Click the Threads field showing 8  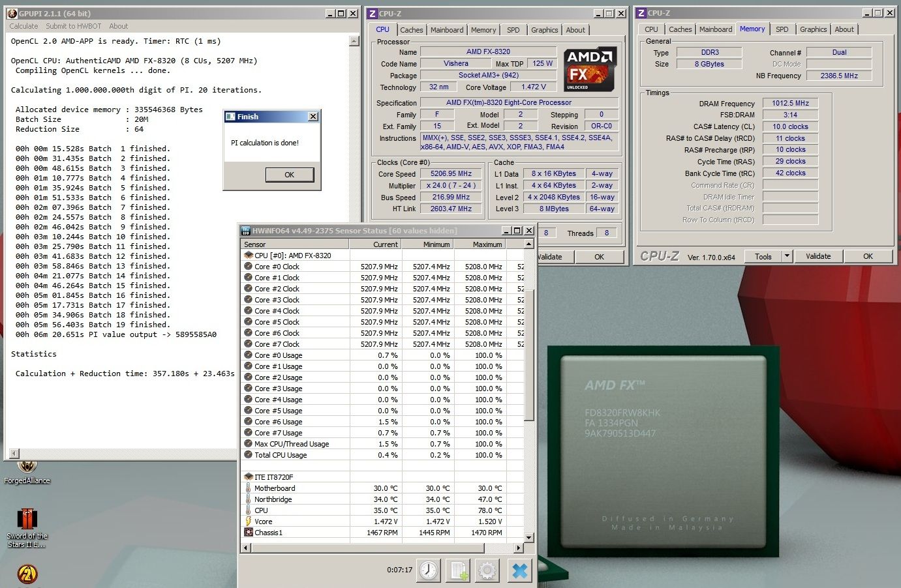pyautogui.click(x=607, y=233)
